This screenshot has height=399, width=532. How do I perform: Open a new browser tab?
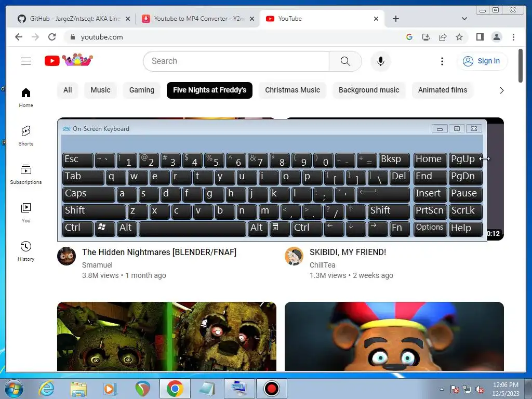pos(395,19)
